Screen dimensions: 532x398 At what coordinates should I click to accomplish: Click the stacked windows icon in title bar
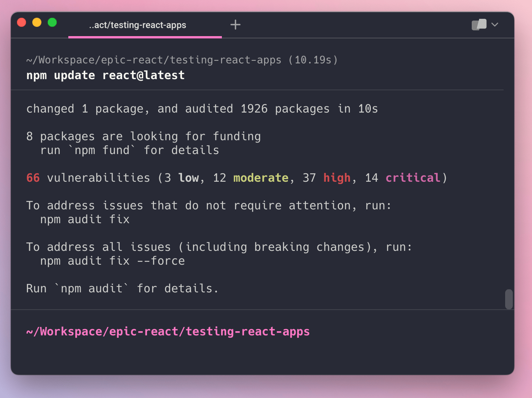coord(479,25)
